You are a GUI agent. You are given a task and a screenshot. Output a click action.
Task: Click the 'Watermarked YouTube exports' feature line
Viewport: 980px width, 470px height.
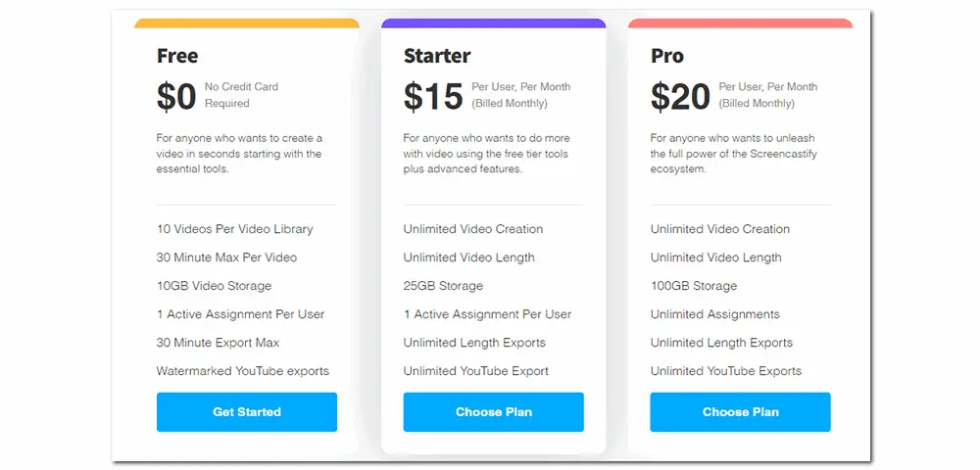pyautogui.click(x=243, y=371)
